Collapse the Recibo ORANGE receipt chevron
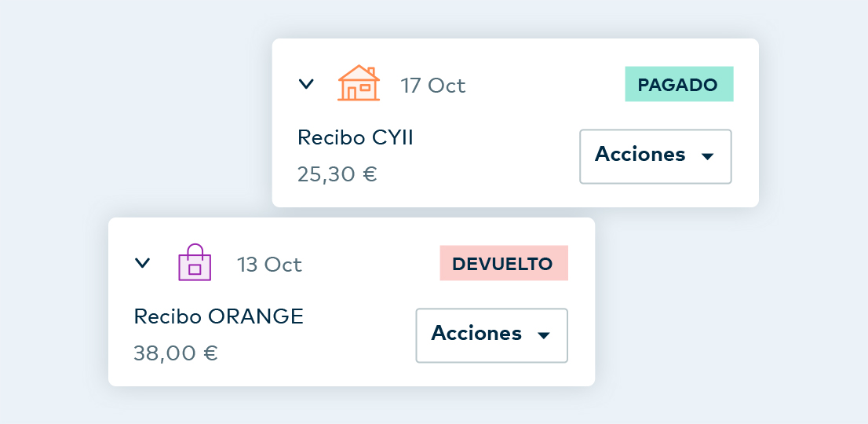868x424 pixels. click(x=142, y=263)
